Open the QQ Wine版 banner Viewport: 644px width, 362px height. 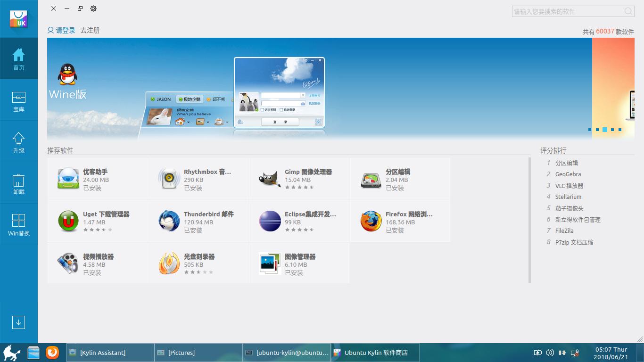(319, 89)
